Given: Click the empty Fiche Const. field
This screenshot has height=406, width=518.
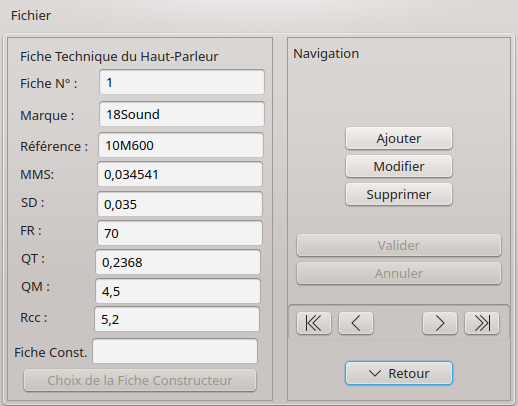Looking at the screenshot, I should [175, 351].
